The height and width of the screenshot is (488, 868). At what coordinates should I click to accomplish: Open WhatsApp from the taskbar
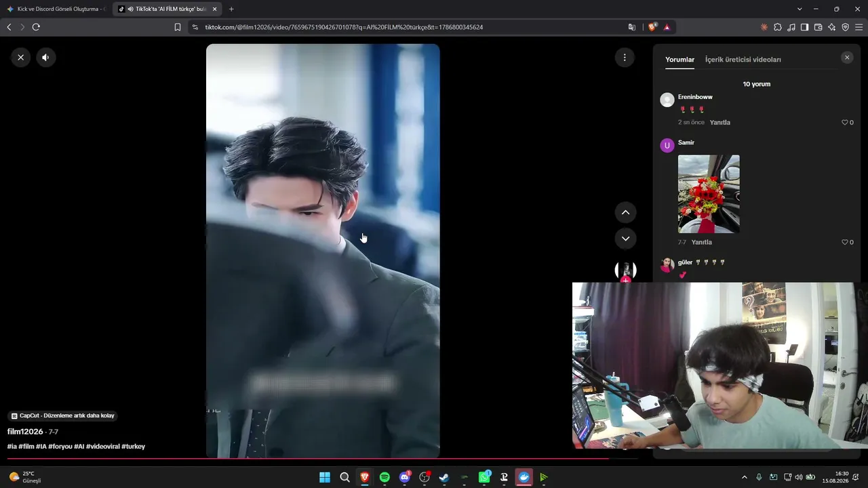pyautogui.click(x=484, y=477)
